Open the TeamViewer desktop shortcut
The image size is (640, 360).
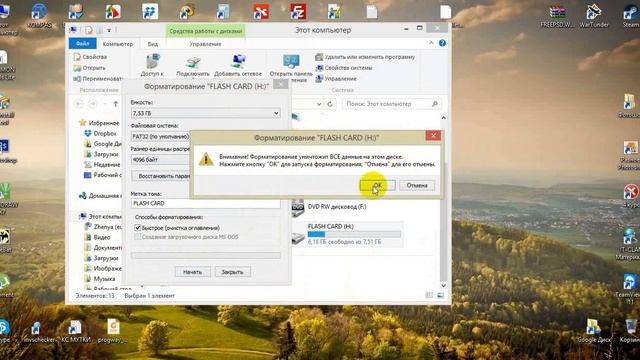(630, 289)
